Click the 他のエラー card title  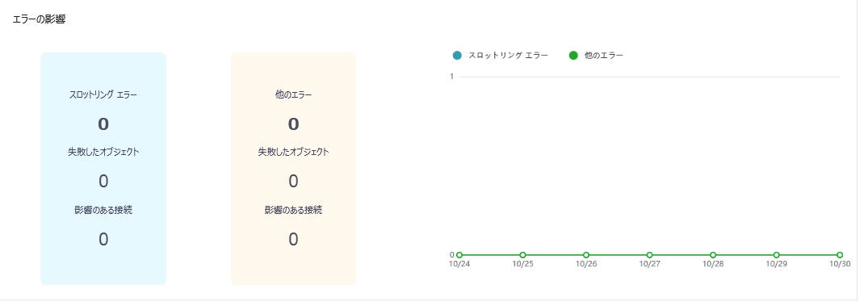click(x=293, y=94)
